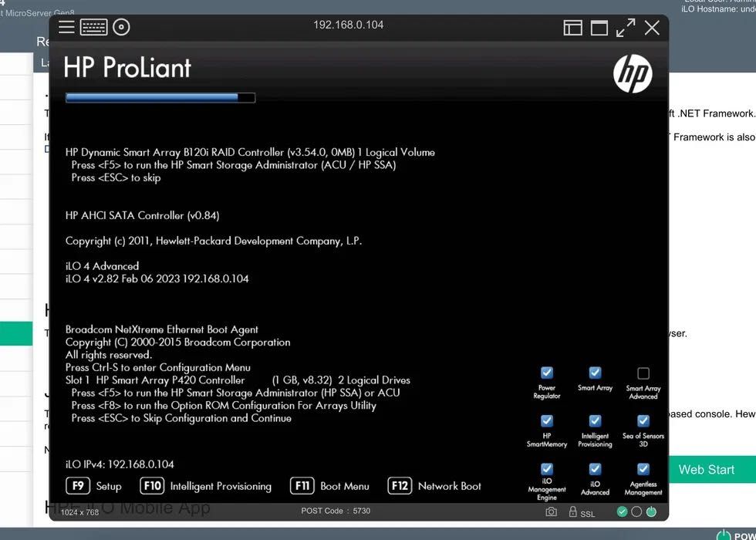Toggle fullscreen with the arrows icon
Viewport: 756px width, 540px height.
[x=626, y=28]
